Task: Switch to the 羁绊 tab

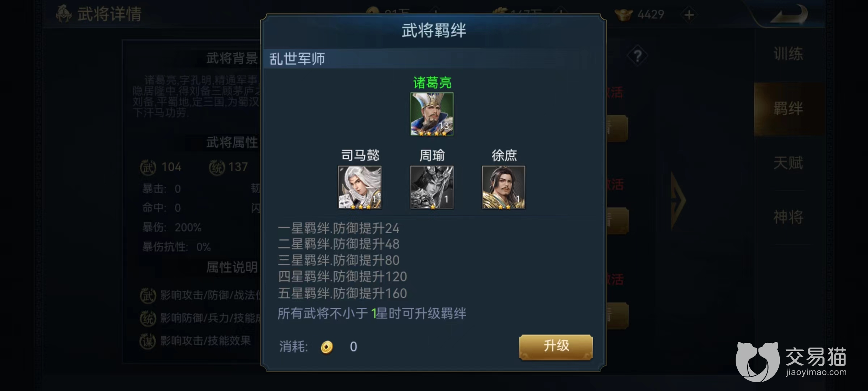Action: [788, 109]
